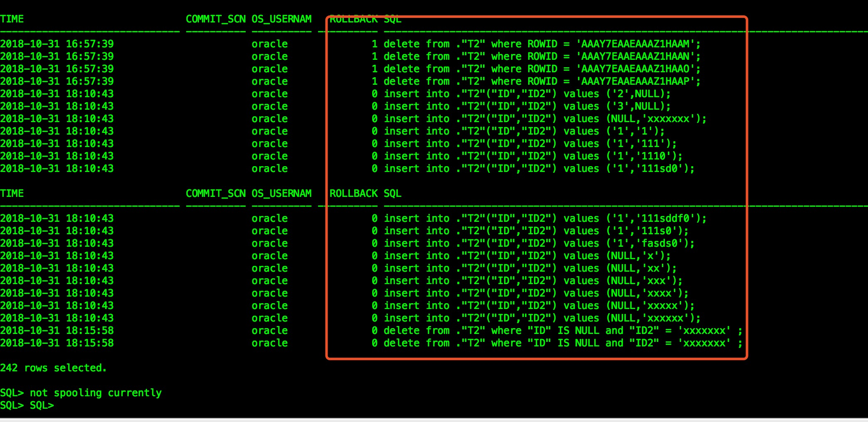
Task: Click the timestamp in the ('3',NULL) insert row
Action: 57,106
